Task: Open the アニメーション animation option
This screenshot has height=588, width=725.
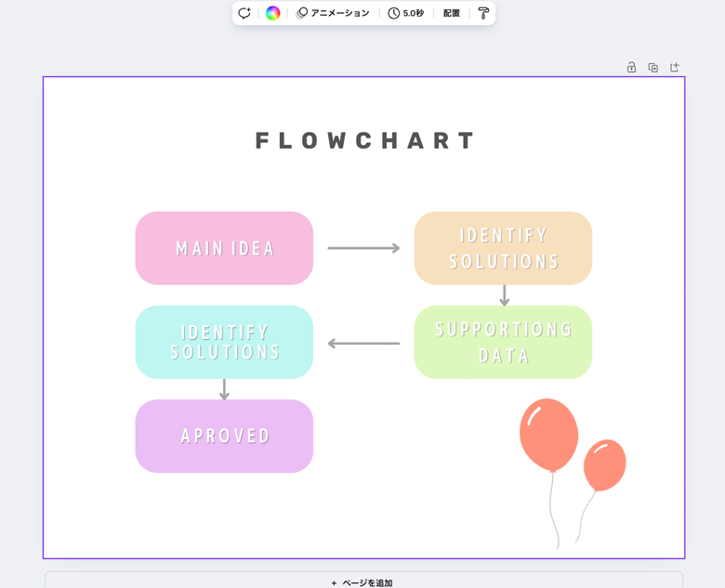Action: coord(333,13)
